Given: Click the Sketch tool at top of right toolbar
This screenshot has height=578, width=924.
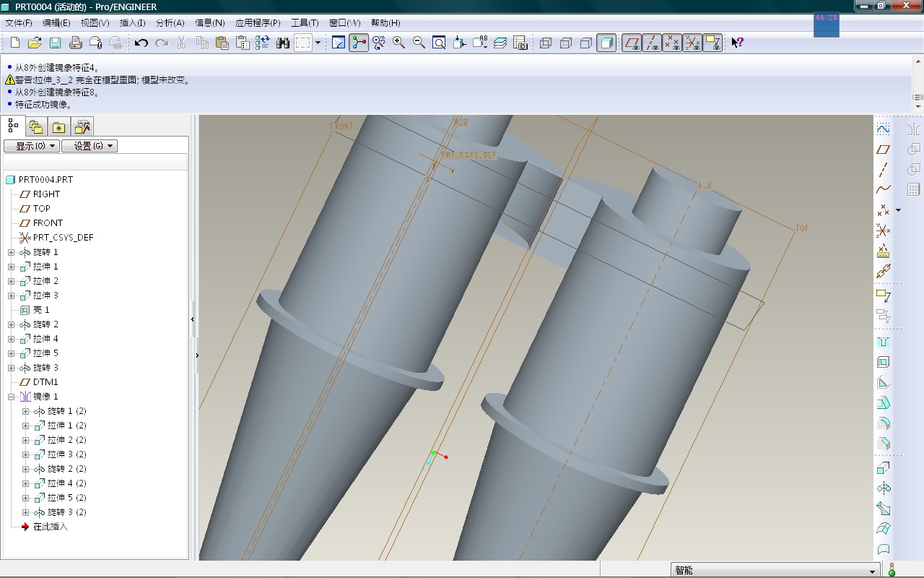Looking at the screenshot, I should (883, 129).
